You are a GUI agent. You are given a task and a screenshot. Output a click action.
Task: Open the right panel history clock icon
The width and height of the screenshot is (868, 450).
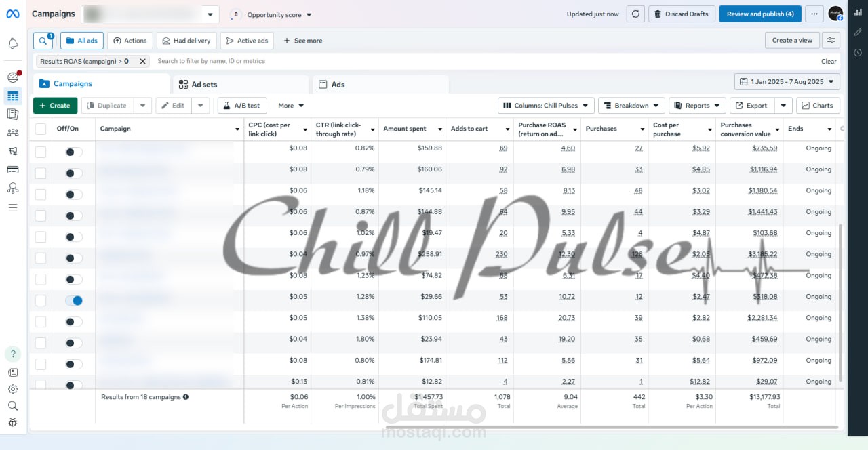[x=858, y=52]
